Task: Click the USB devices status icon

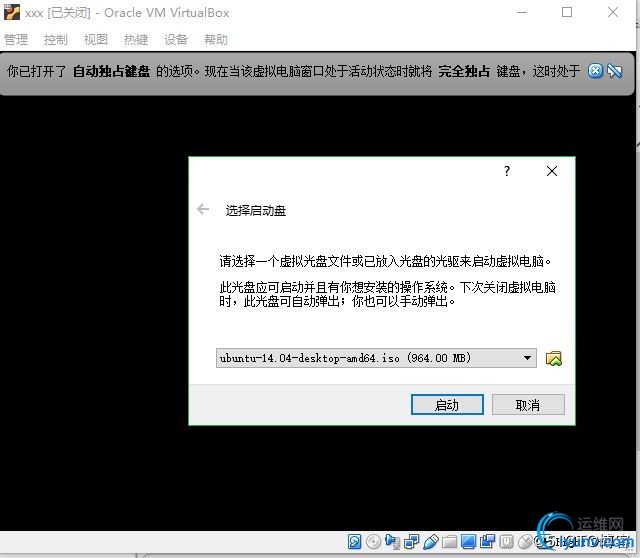Action: pyautogui.click(x=431, y=542)
